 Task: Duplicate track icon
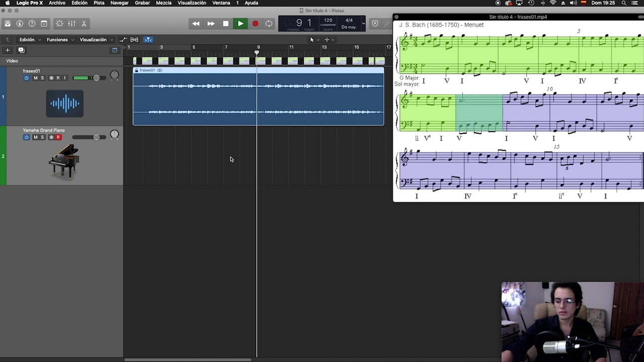click(21, 50)
